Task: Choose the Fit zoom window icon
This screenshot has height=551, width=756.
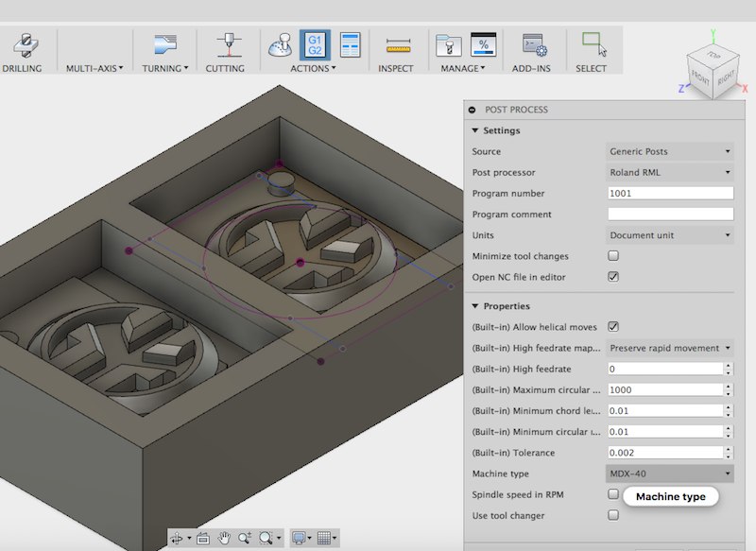Action: coord(266,538)
